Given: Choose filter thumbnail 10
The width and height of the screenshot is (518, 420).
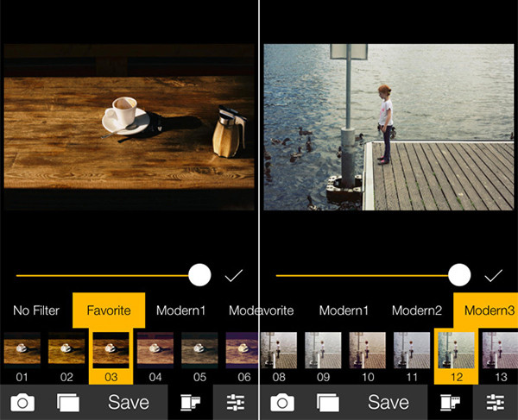Looking at the screenshot, I should coord(367,349).
